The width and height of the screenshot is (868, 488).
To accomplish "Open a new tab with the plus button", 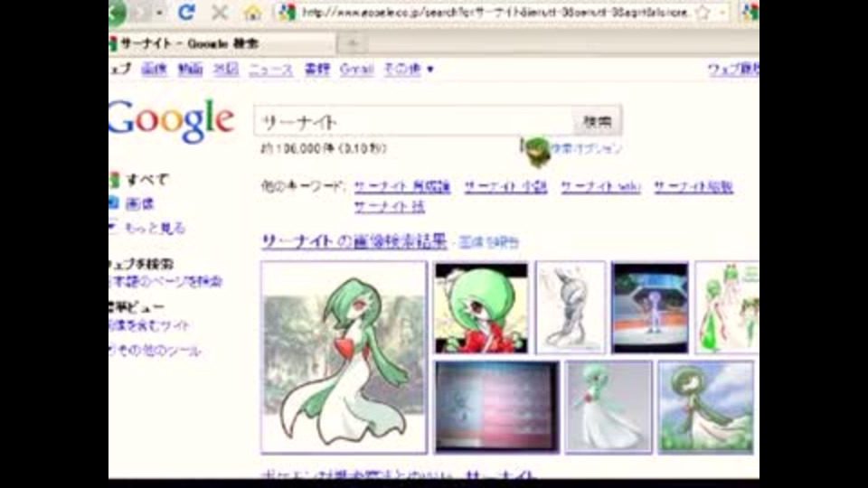I will coord(353,43).
